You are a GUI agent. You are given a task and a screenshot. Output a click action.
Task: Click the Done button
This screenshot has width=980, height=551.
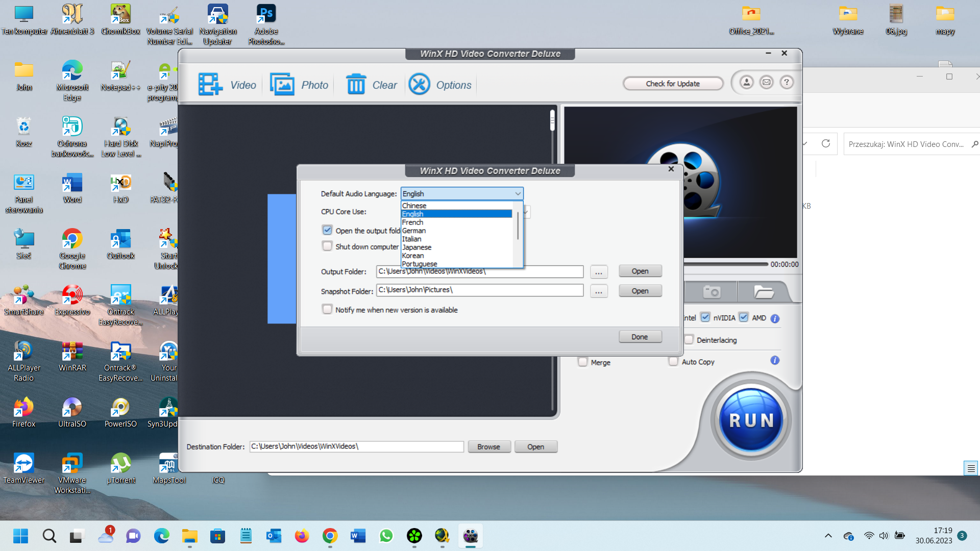point(640,337)
